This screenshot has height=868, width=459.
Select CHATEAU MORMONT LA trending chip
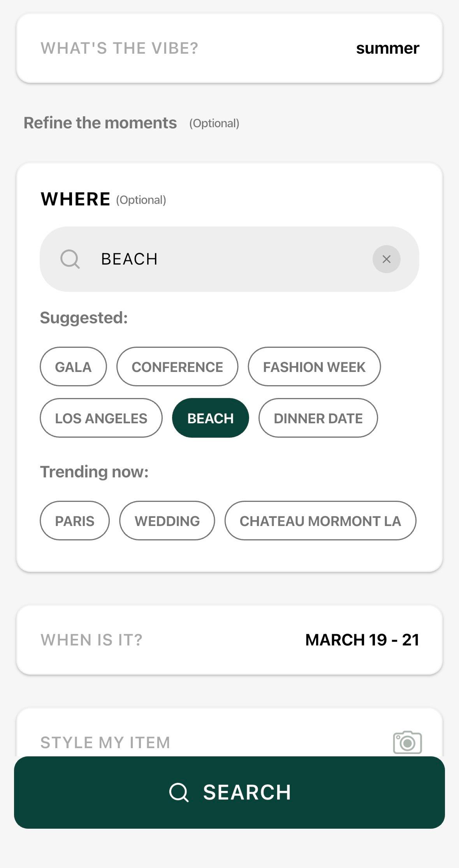point(320,521)
